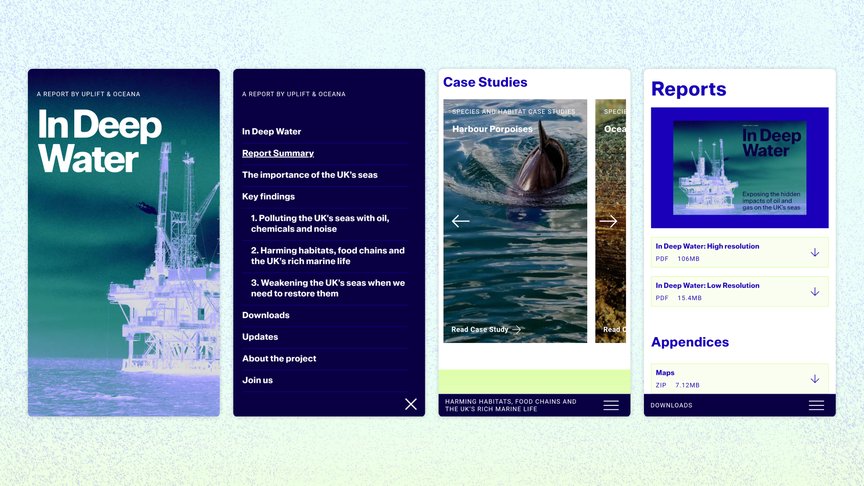The width and height of the screenshot is (864, 486).
Task: Select Downloads menu item
Action: (266, 315)
